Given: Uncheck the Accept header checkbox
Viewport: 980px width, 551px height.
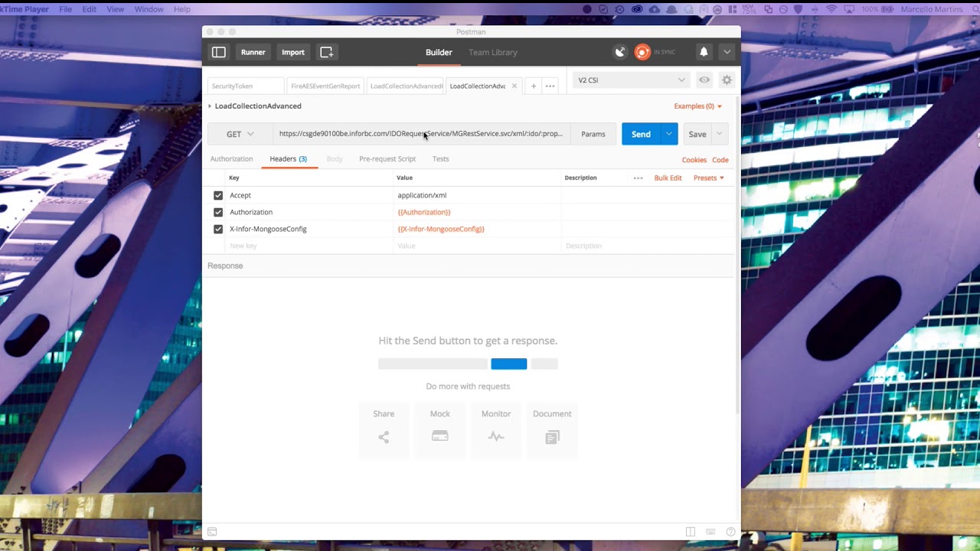Looking at the screenshot, I should [x=218, y=195].
